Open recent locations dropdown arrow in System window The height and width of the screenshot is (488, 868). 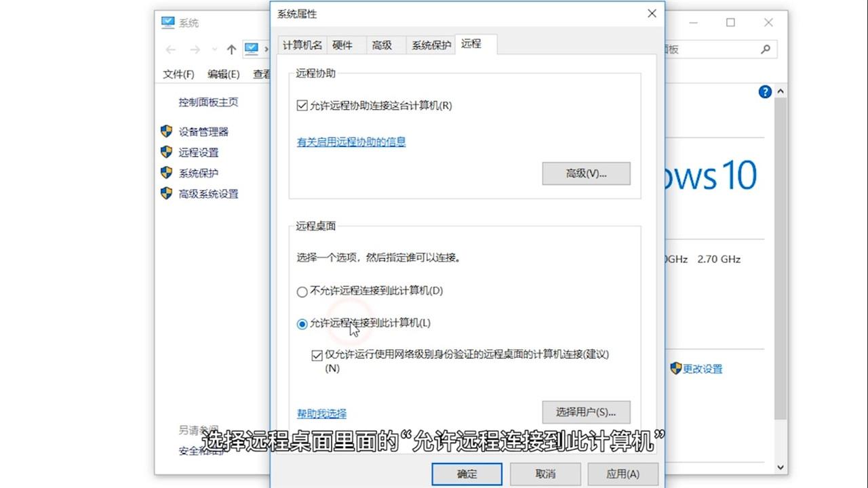(x=216, y=49)
